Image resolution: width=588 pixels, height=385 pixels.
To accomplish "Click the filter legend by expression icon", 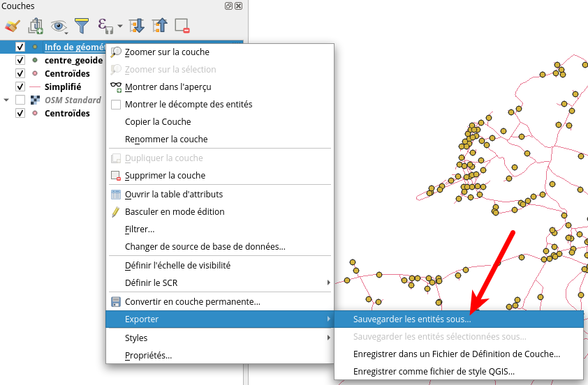I will pos(105,27).
